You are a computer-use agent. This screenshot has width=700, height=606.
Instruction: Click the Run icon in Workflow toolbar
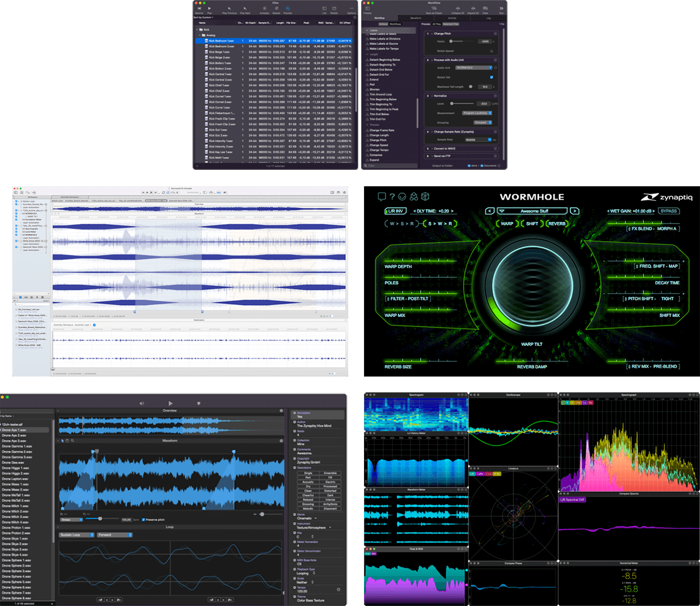pos(501,9)
